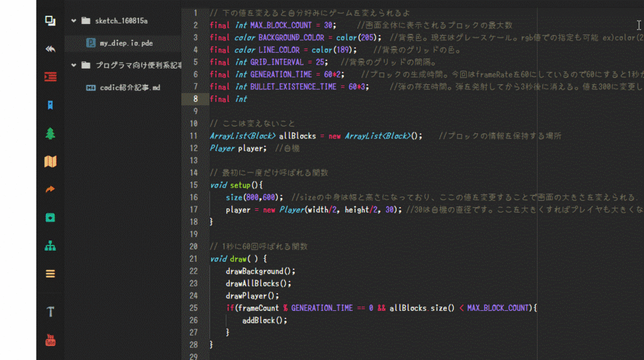Viewport: 644px width, 360px height.
Task: Click line number 15 in the gutter
Action: tap(194, 185)
